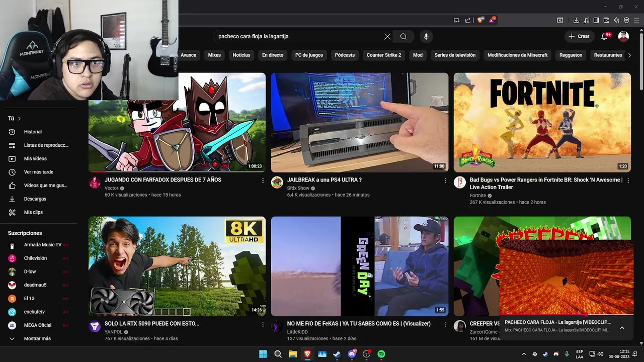Click the Windows Start button
The image size is (644, 362).
263,354
